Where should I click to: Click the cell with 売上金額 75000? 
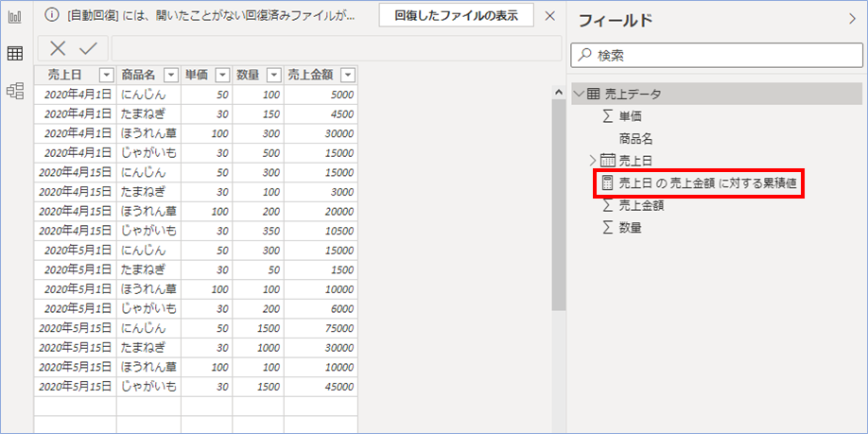(x=321, y=328)
